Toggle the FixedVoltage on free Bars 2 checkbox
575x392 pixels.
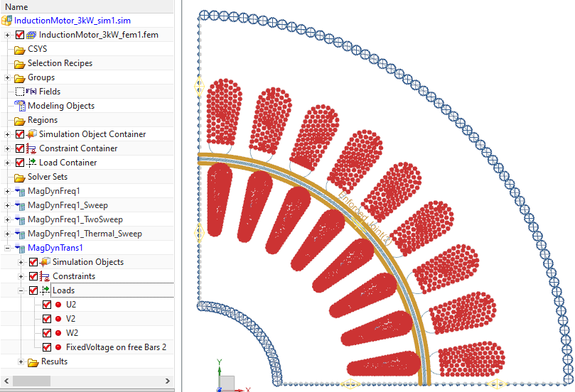click(47, 347)
